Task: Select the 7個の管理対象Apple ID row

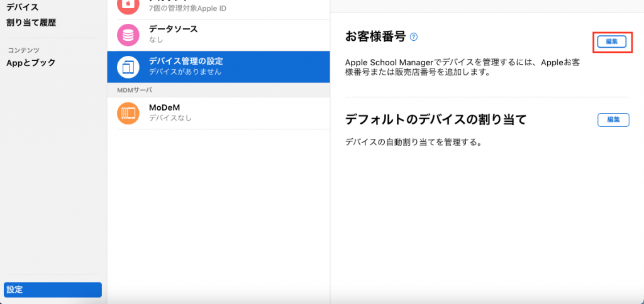Action: point(218,8)
